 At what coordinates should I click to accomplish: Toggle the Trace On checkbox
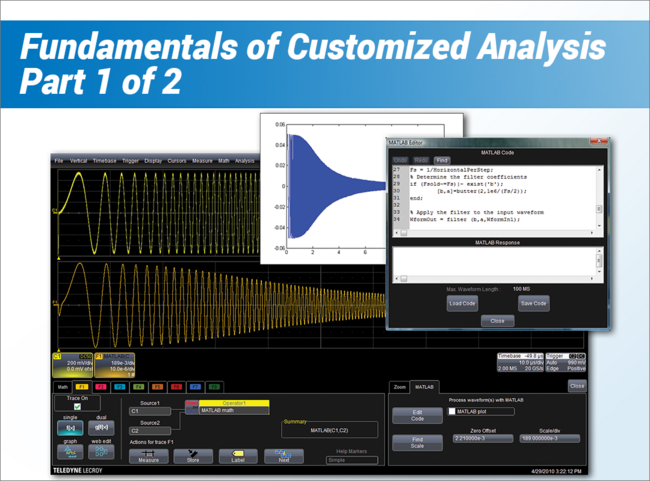point(75,406)
